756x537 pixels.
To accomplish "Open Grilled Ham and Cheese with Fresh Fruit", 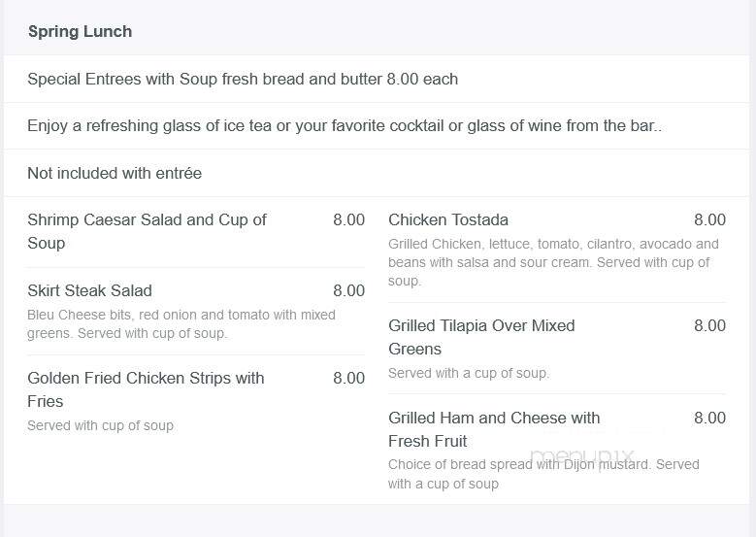I will coord(494,429).
